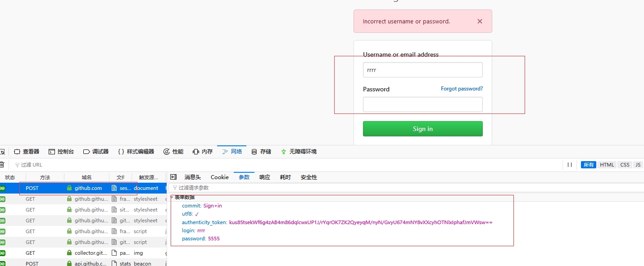Enable the 所有 (All) request filter
The width and height of the screenshot is (644, 266).
(589, 165)
